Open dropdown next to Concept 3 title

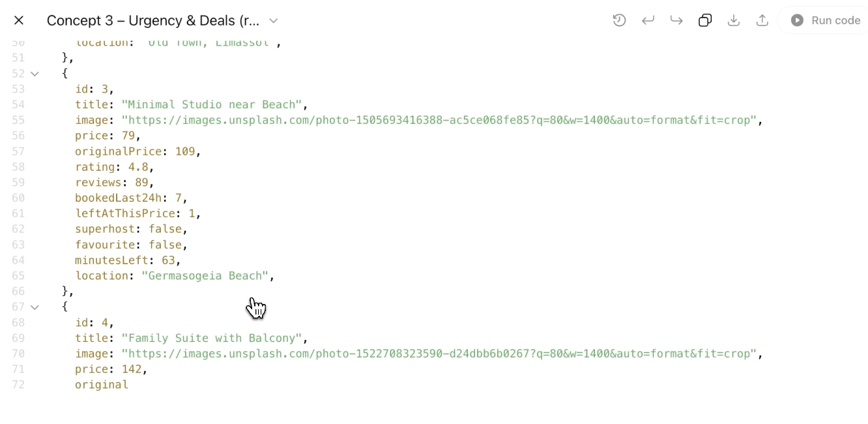[274, 21]
